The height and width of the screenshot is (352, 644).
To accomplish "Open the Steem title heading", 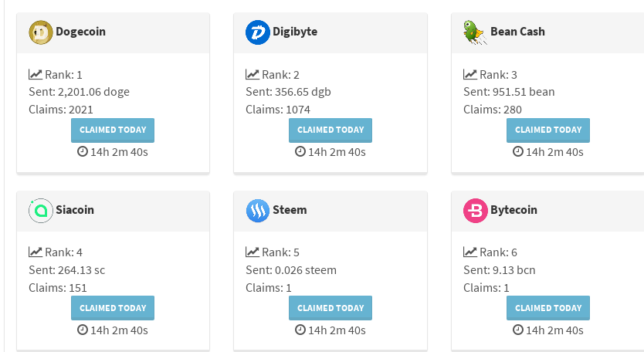I will click(x=290, y=210).
